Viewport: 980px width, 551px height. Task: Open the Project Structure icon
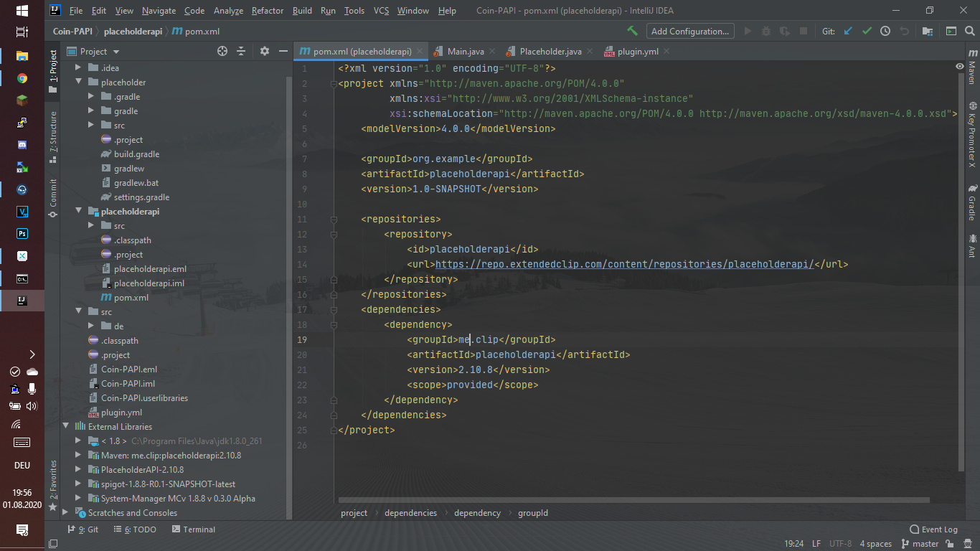click(x=928, y=31)
